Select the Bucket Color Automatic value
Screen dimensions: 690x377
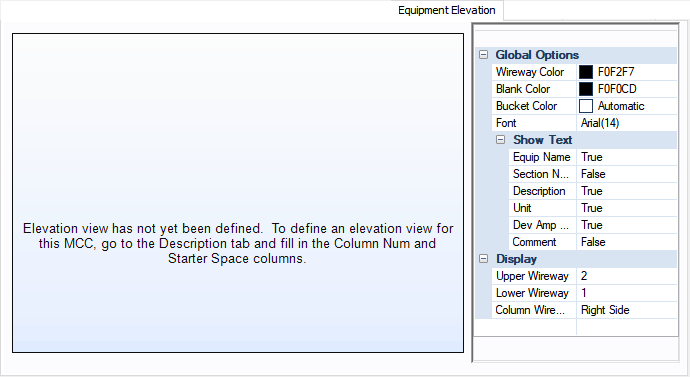[621, 106]
